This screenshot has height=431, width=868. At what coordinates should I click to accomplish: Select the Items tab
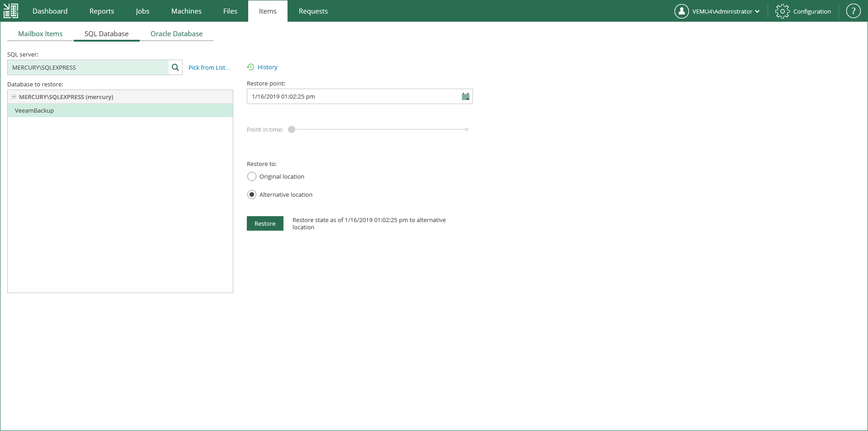[x=268, y=11]
